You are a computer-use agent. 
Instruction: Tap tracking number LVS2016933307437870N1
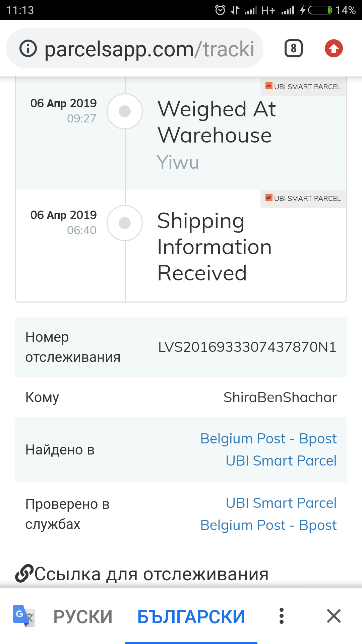coord(247,347)
